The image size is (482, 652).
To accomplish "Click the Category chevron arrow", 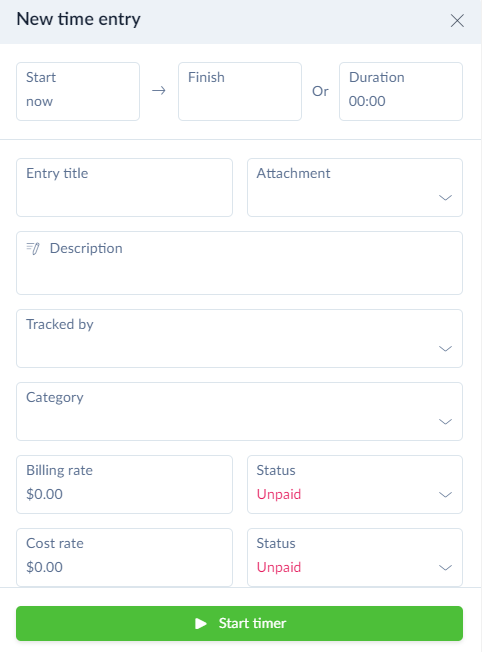I will pos(445,422).
